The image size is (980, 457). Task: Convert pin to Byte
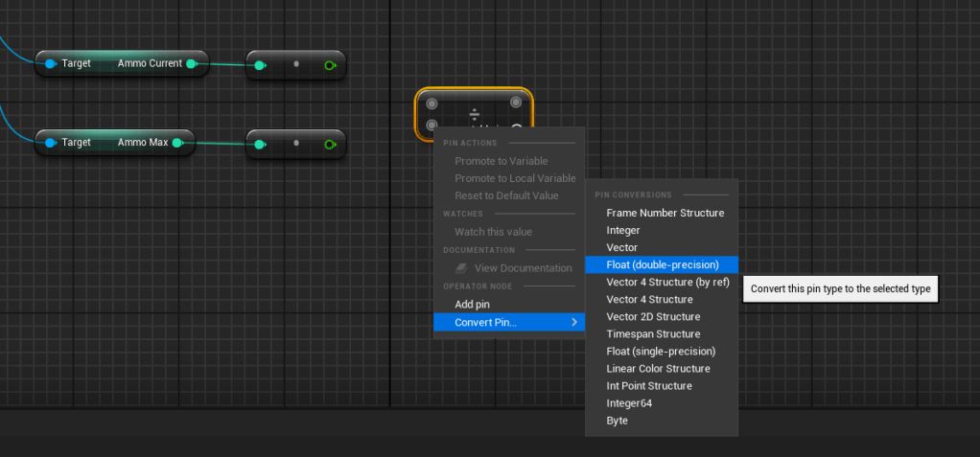pyautogui.click(x=617, y=420)
